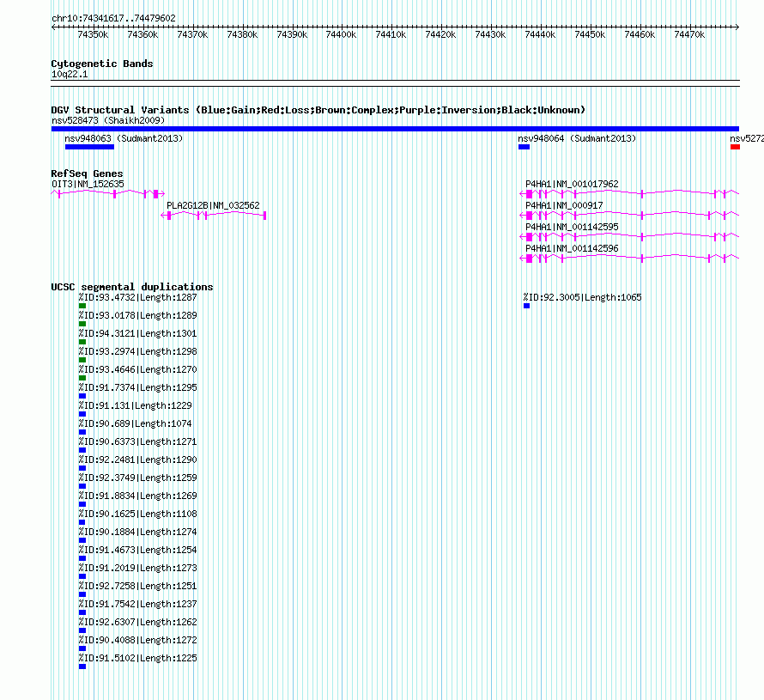Select the small blue nsv948064 variant bar

coord(524,147)
